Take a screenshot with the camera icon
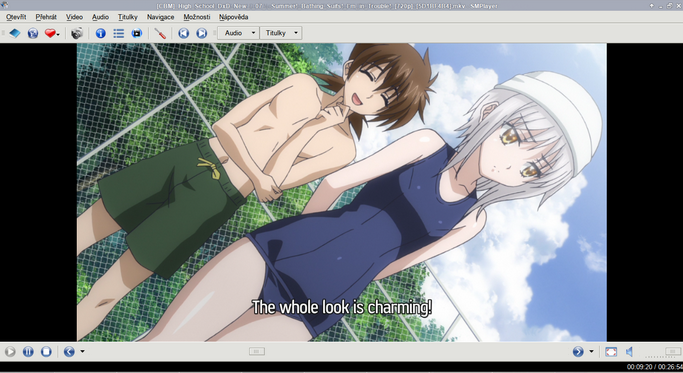The height and width of the screenshot is (373, 683). click(77, 33)
